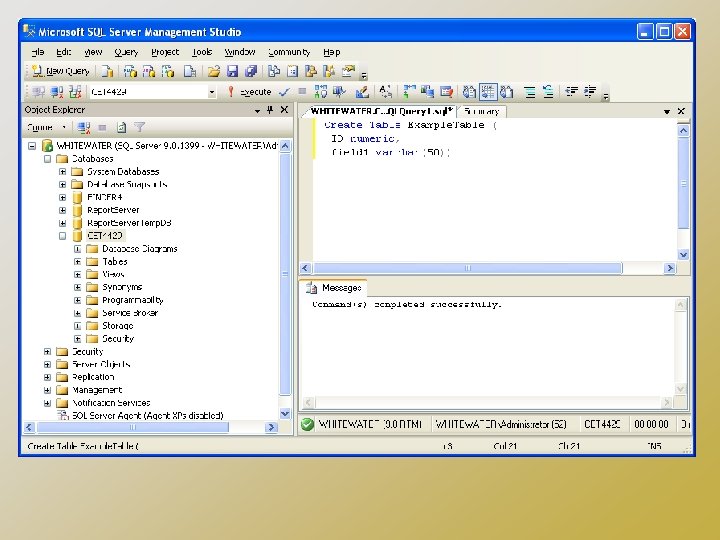Switch output to Results to File
Screen dimensions: 720x540
click(x=506, y=92)
